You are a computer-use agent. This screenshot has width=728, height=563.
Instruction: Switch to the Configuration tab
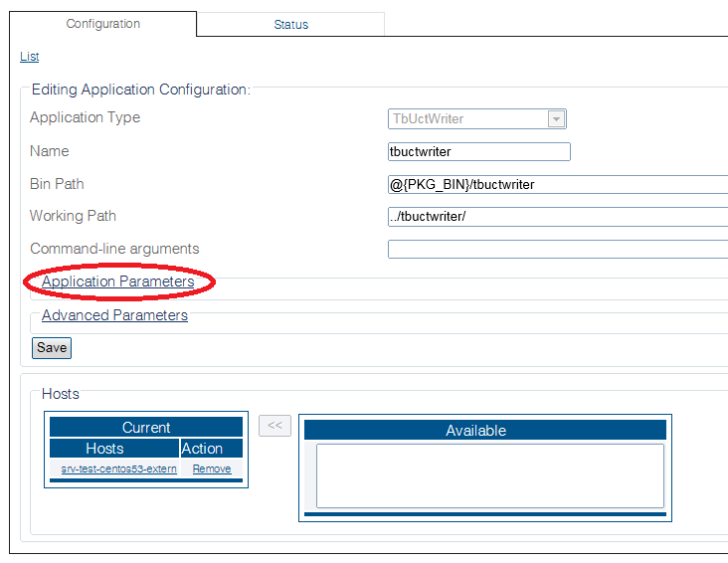[x=103, y=24]
